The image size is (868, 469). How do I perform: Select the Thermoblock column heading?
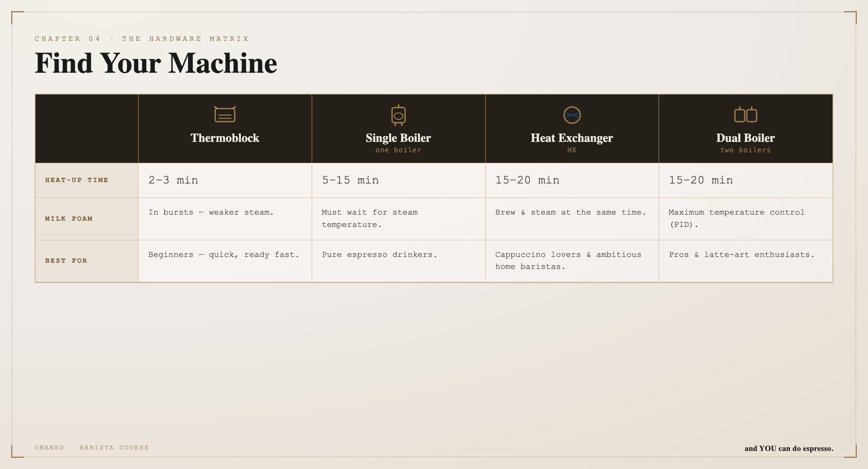click(x=225, y=138)
